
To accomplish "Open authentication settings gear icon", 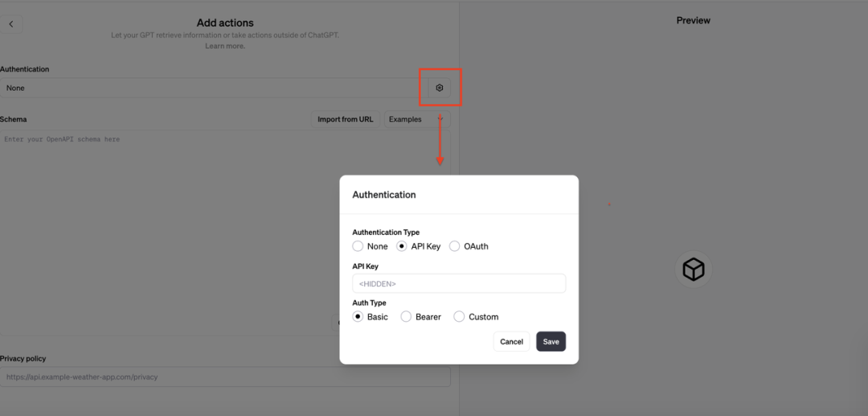I will click(x=440, y=88).
